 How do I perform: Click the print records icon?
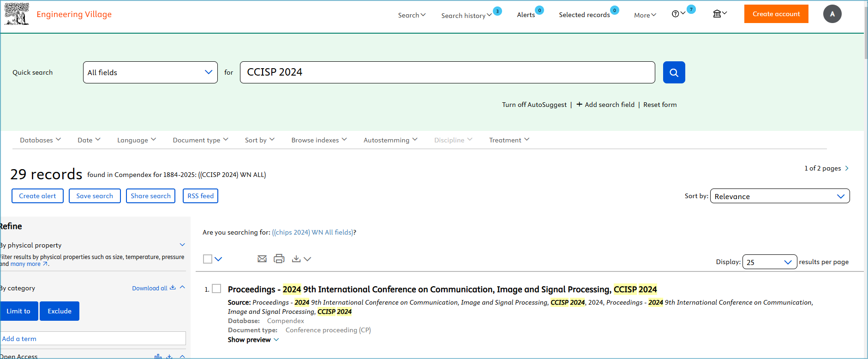tap(279, 259)
